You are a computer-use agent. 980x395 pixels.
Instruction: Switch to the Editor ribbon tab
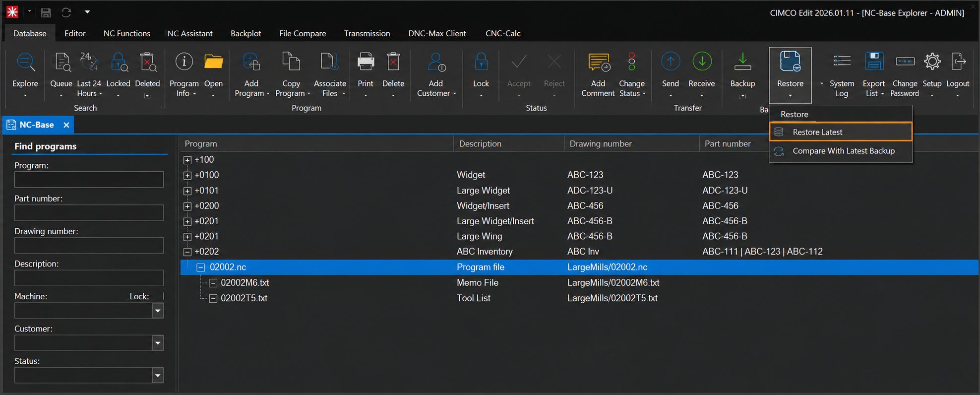(x=75, y=33)
